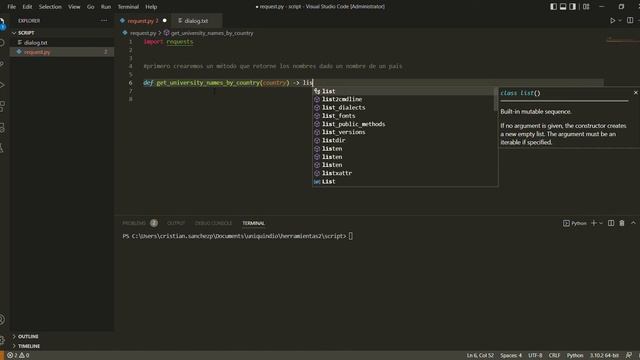The width and height of the screenshot is (640, 360).
Task: Choose the 'list_versions' suggestion
Action: point(405,132)
